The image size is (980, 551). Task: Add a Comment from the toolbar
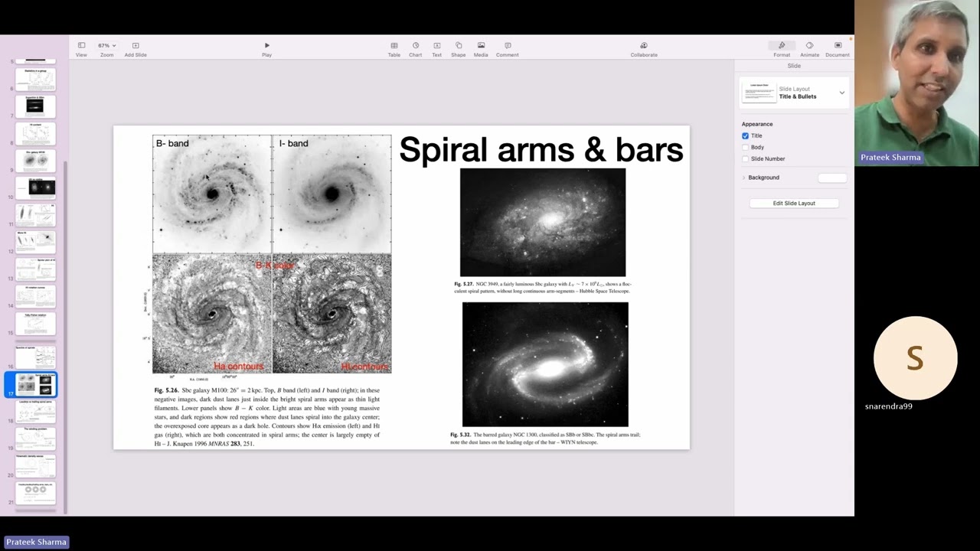[x=507, y=45]
